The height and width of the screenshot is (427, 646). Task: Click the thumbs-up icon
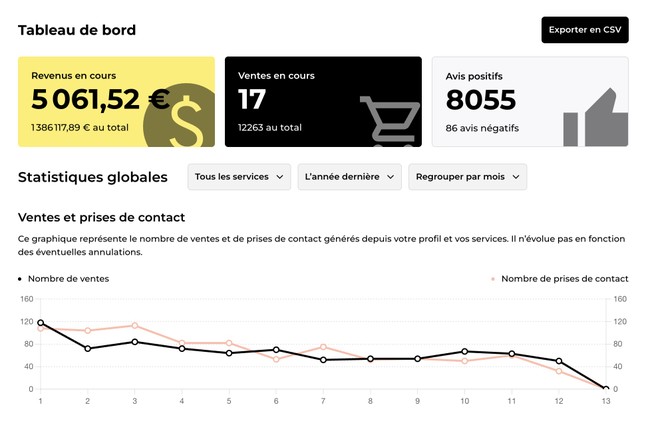point(596,120)
